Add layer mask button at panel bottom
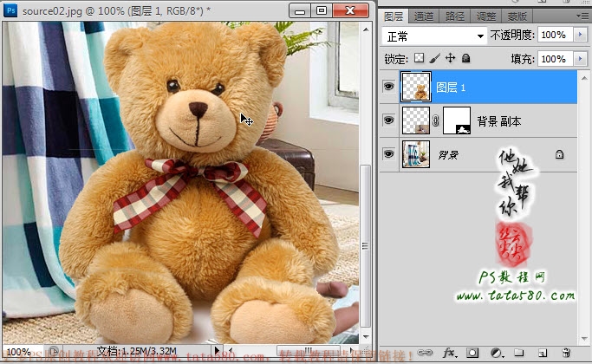This screenshot has width=592, height=364. click(x=472, y=353)
